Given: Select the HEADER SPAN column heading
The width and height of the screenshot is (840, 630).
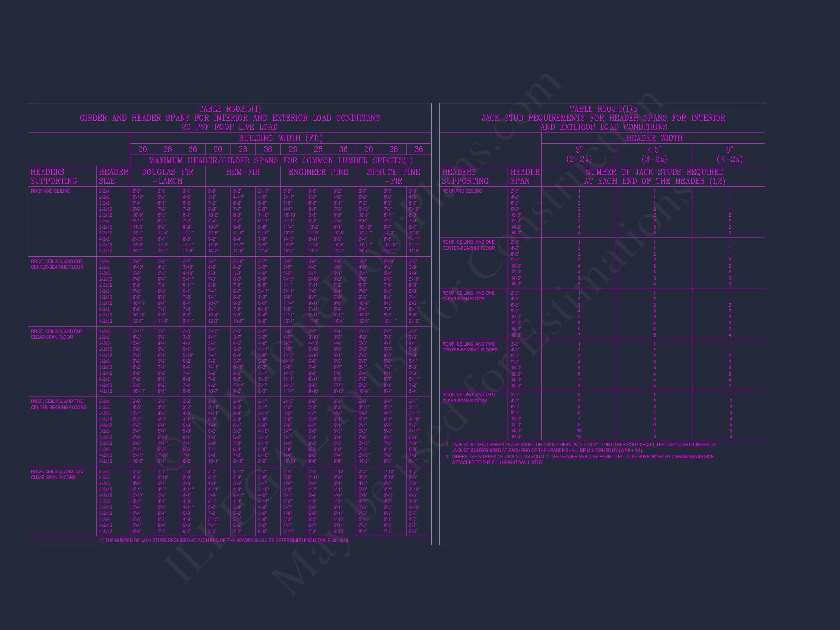Looking at the screenshot, I should (524, 176).
